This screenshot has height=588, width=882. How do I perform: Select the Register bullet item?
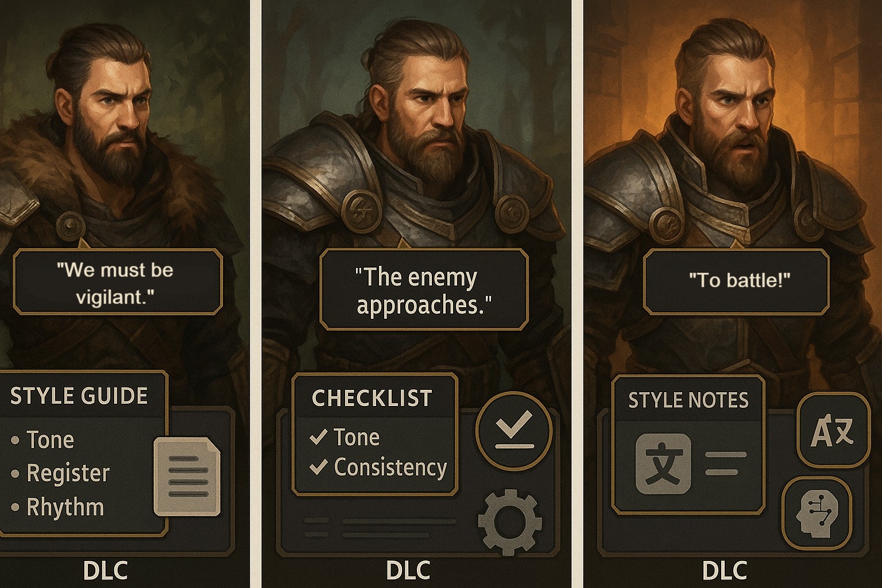point(60,474)
